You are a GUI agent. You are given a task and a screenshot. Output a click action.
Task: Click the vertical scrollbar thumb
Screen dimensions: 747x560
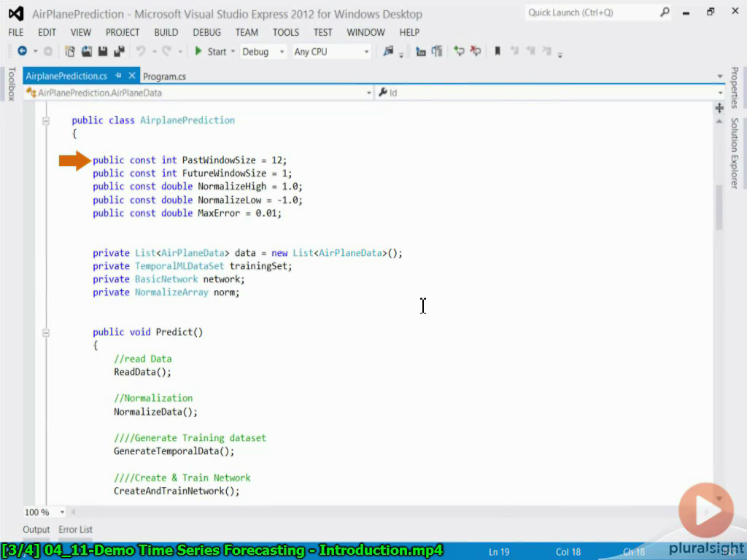[719, 207]
